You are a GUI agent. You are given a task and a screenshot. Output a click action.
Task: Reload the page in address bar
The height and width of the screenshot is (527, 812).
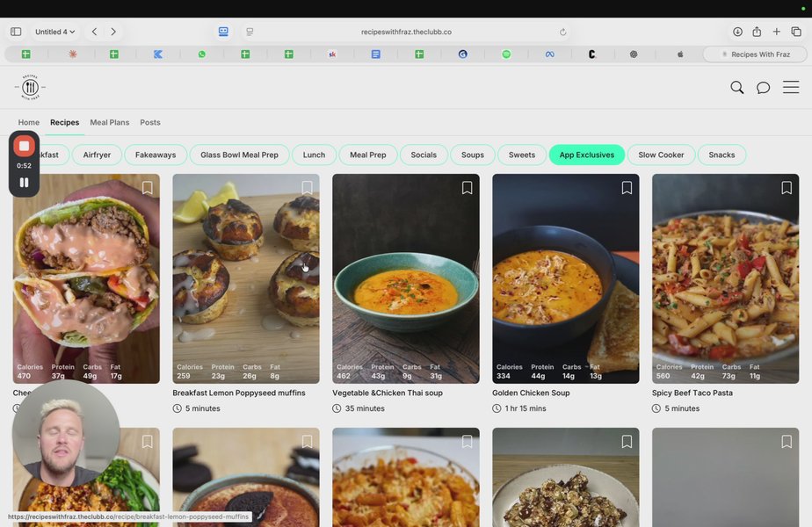(x=562, y=32)
